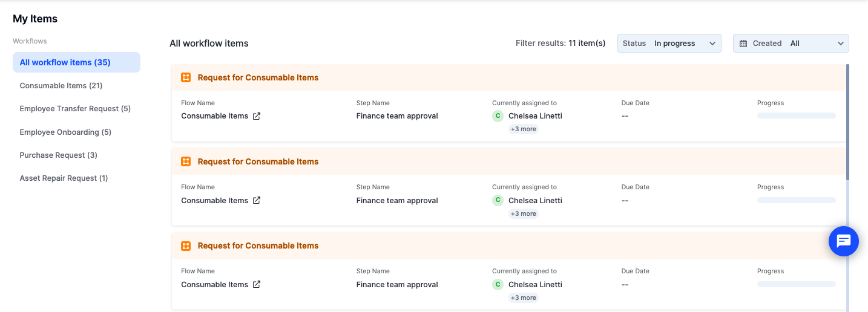Click external link icon in second Consumable Items row
This screenshot has height=312, width=868.
click(x=257, y=200)
